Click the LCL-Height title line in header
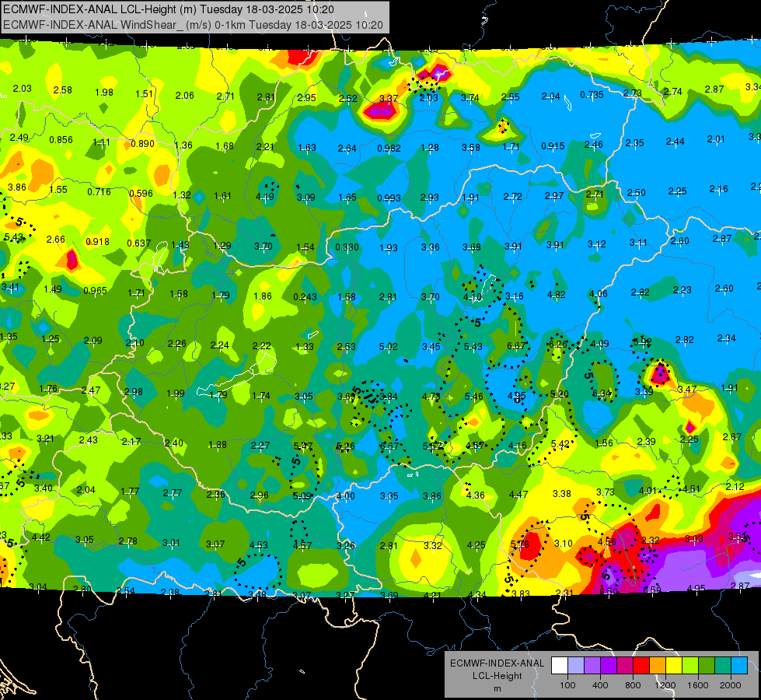The width and height of the screenshot is (761, 700). (168, 9)
